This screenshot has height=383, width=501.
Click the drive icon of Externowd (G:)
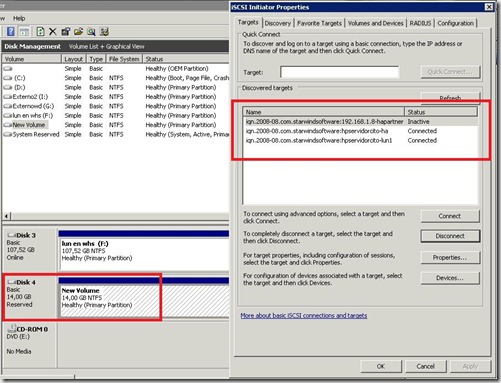tap(8, 106)
